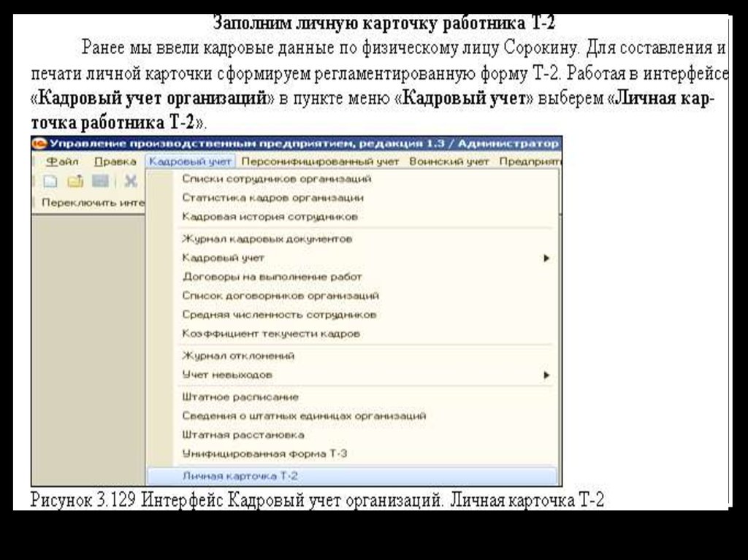Click the Cut scissors toolbar icon
Viewport: 748px width, 560px height.
coord(130,181)
